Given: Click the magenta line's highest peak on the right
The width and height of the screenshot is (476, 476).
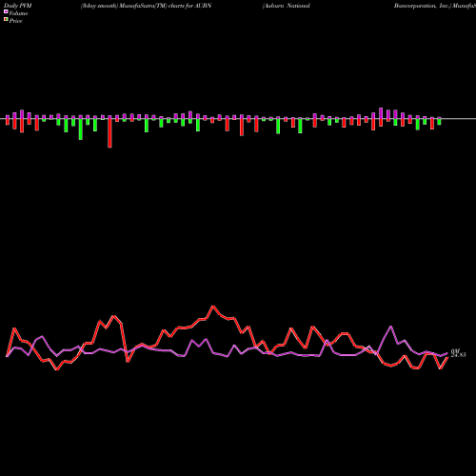Looking at the screenshot, I should pyautogui.click(x=390, y=327).
